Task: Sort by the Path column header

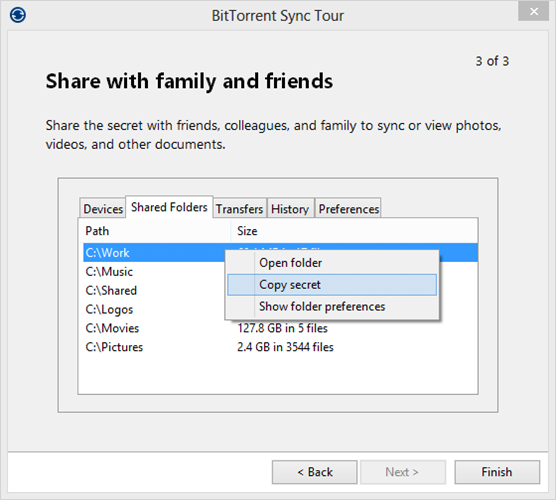Action: (x=154, y=231)
